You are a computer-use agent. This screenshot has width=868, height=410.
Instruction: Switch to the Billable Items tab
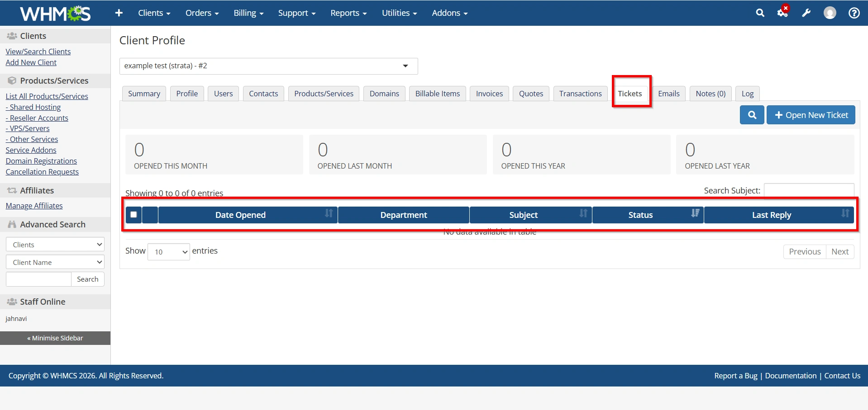[437, 94]
